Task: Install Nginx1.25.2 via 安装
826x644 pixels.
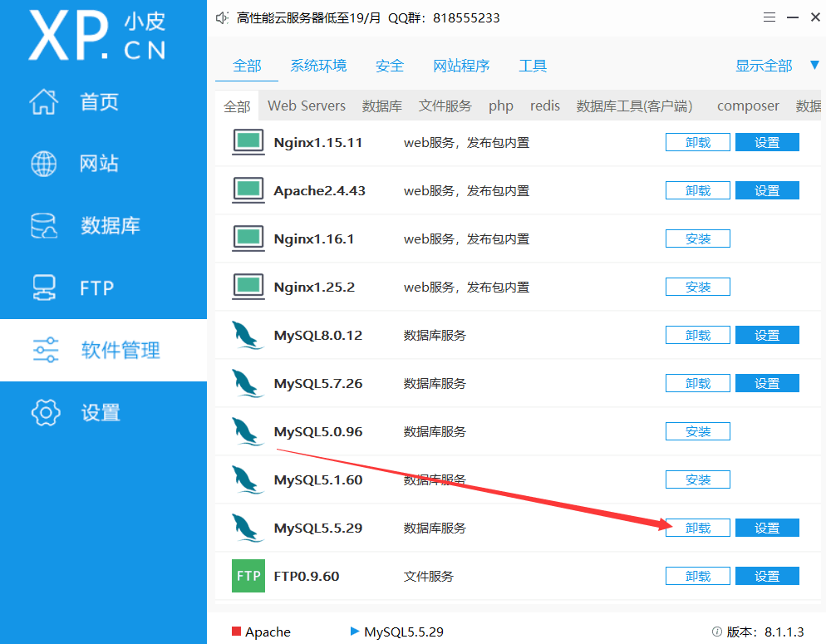Action: pos(698,287)
